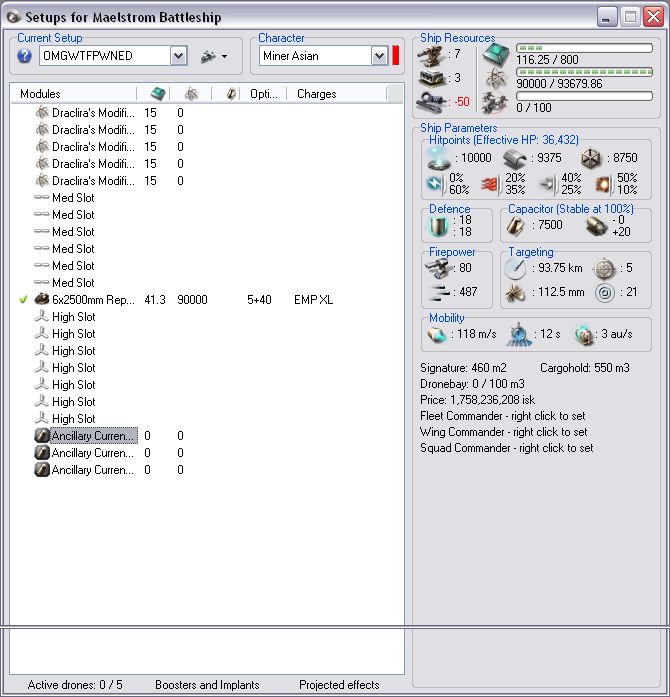Toggle the green check on 6x2500mm Rep... module
The image size is (670, 697).
24,300
